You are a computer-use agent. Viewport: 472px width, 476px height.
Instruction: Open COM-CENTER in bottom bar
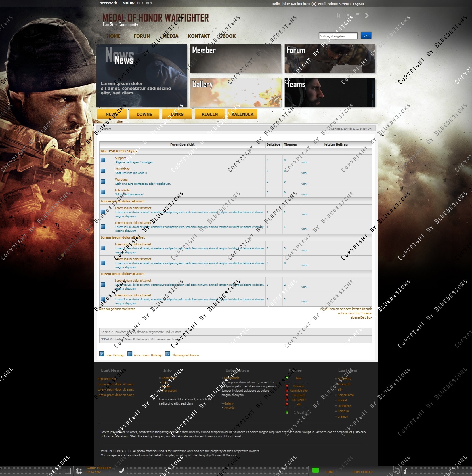point(363,472)
